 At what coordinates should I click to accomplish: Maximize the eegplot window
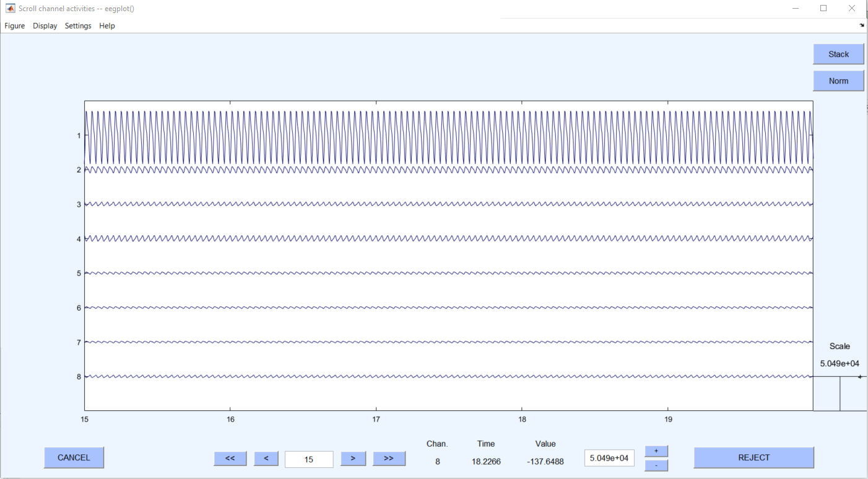(x=823, y=8)
